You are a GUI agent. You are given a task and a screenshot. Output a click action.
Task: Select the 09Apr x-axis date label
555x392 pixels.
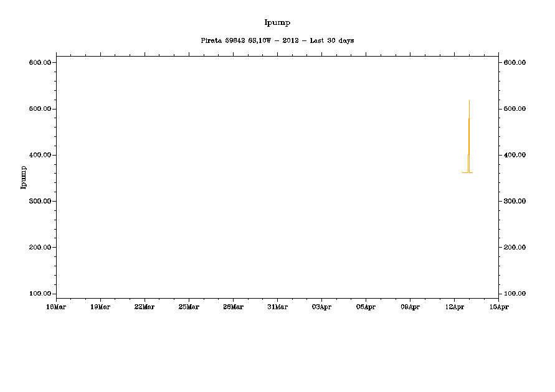tap(410, 307)
